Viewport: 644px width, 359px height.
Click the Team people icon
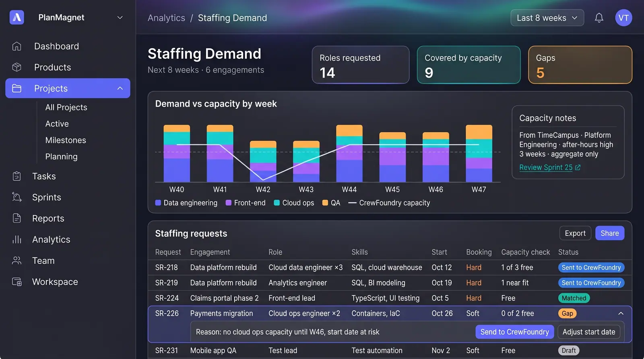point(17,261)
